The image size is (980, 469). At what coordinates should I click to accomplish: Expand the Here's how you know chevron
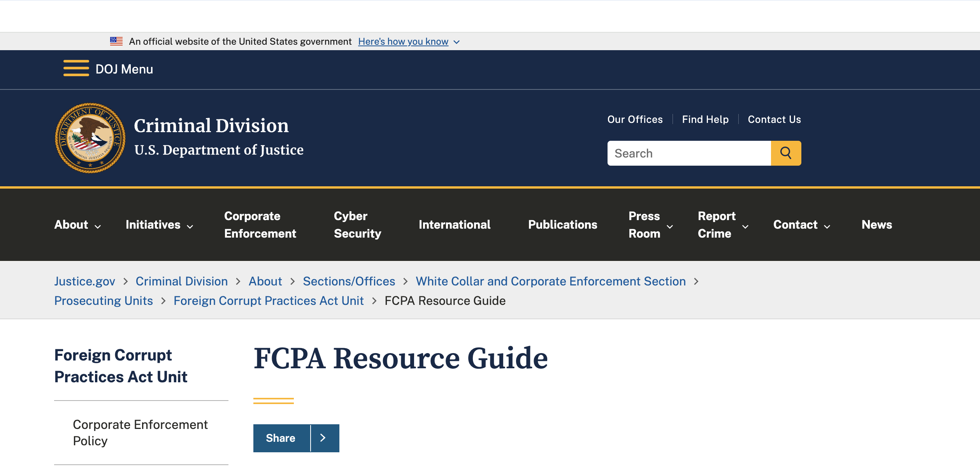tap(457, 42)
